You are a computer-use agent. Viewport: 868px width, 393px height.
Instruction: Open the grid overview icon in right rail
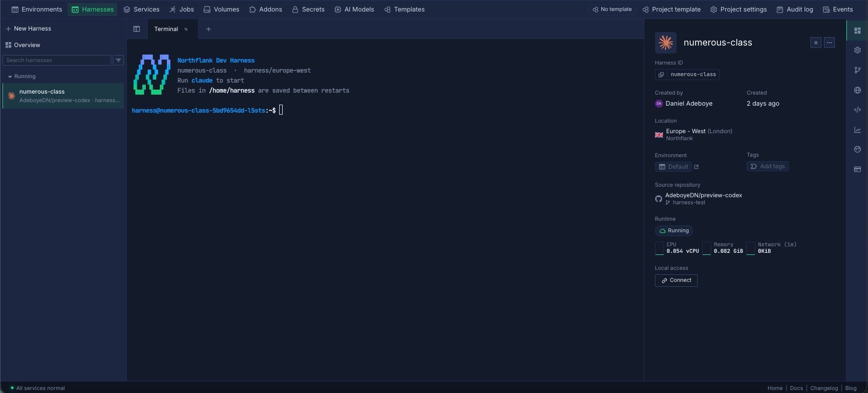click(857, 31)
